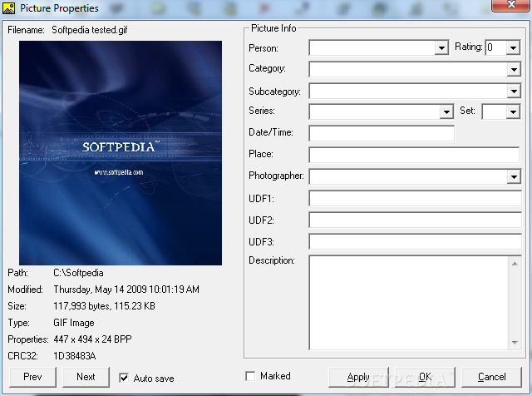This screenshot has height=396, width=532.
Task: Click the Description scrollbar up arrow
Action: click(x=515, y=264)
